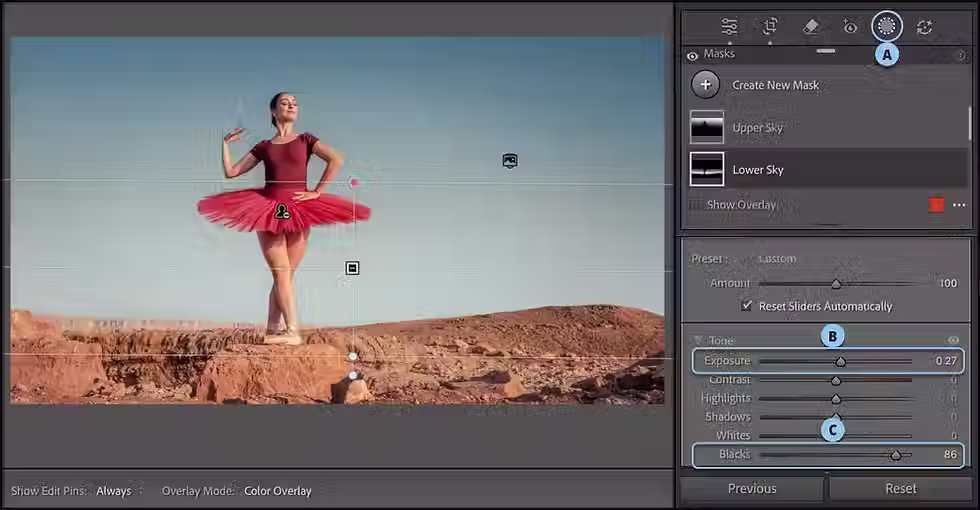Click the subtract mask square pin
Image resolution: width=980 pixels, height=510 pixels.
coord(352,268)
